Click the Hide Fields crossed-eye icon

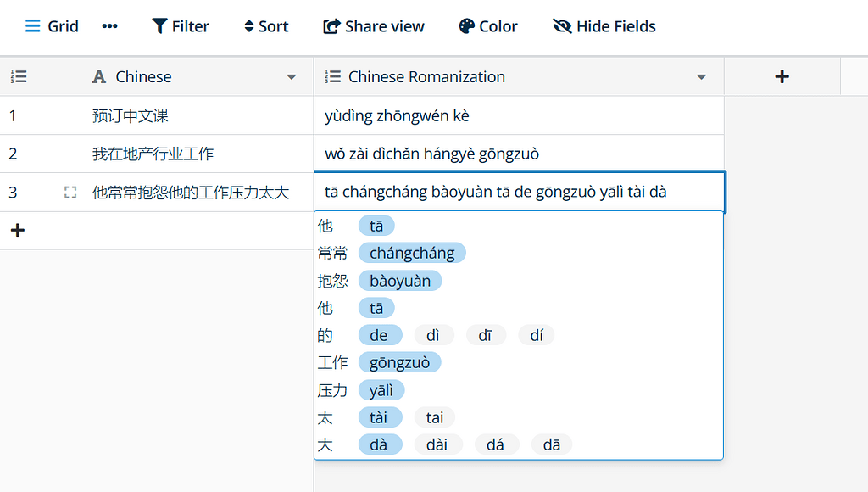tap(560, 26)
